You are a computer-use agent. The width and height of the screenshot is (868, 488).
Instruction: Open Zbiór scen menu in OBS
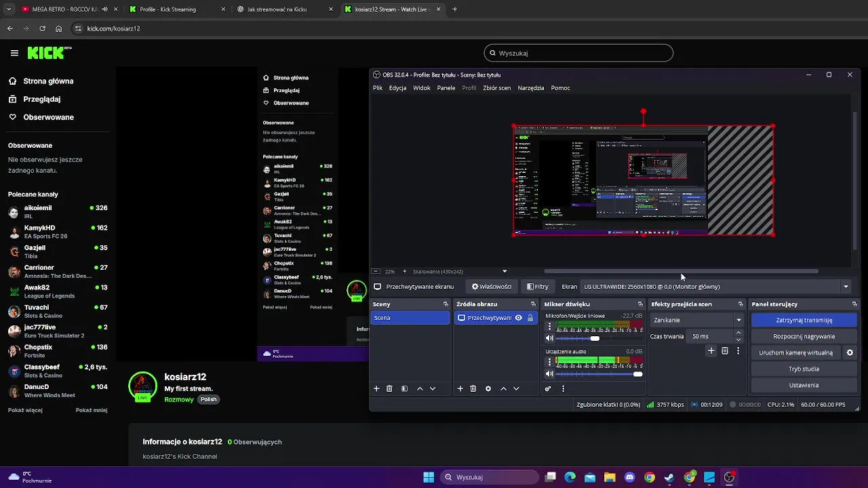click(497, 88)
